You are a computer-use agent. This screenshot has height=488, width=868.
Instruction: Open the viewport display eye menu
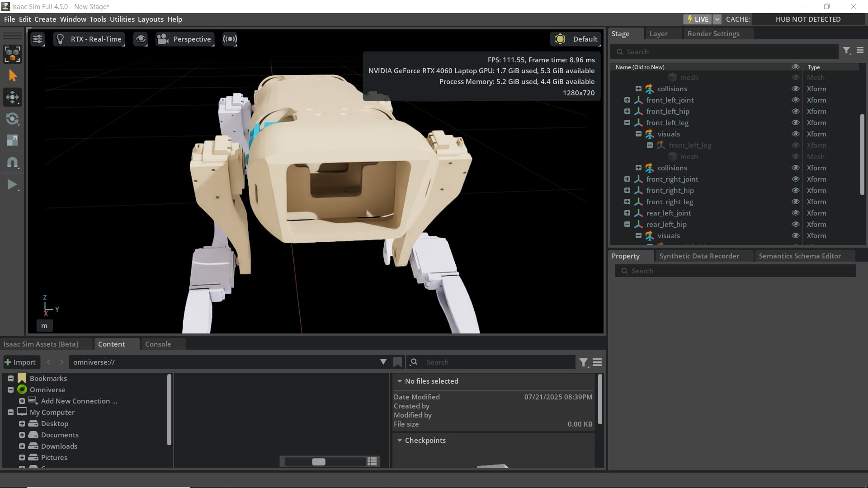point(141,39)
